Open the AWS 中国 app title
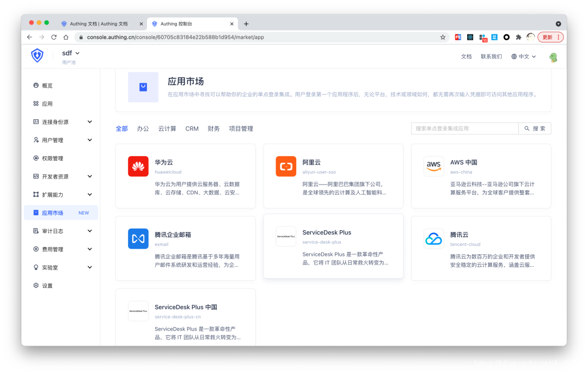This screenshot has height=374, width=588. [463, 162]
